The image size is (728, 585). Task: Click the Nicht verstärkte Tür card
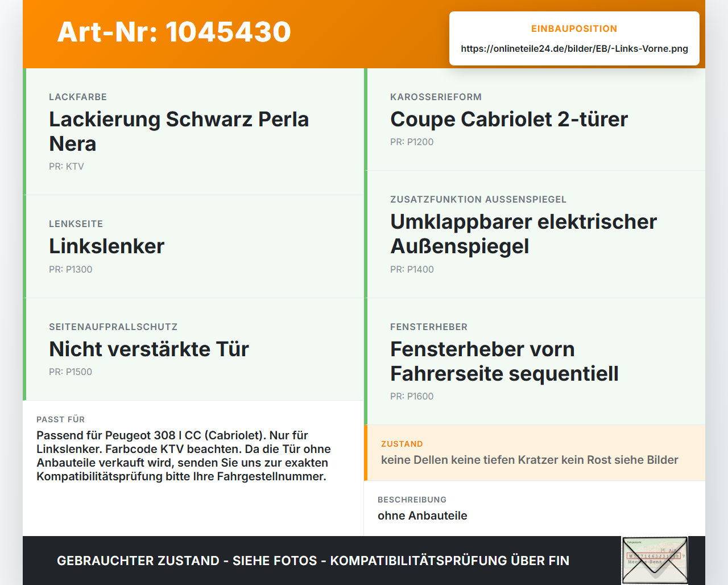[x=193, y=349]
